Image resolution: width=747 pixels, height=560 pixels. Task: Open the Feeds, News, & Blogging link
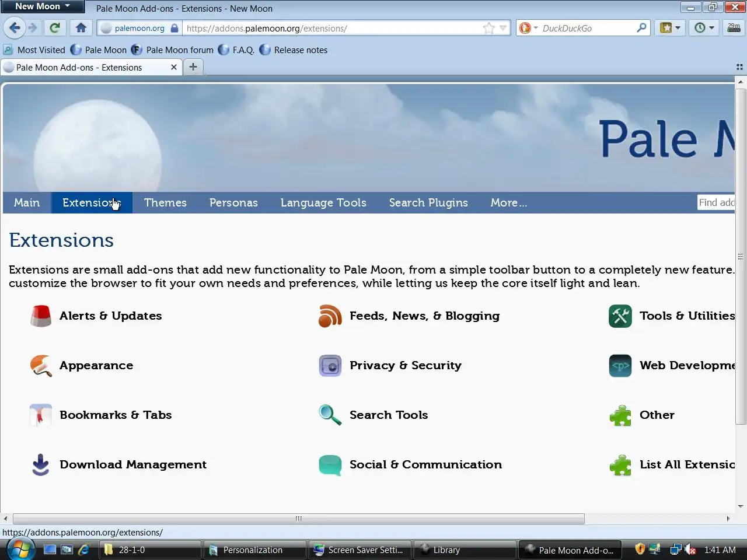tap(424, 316)
